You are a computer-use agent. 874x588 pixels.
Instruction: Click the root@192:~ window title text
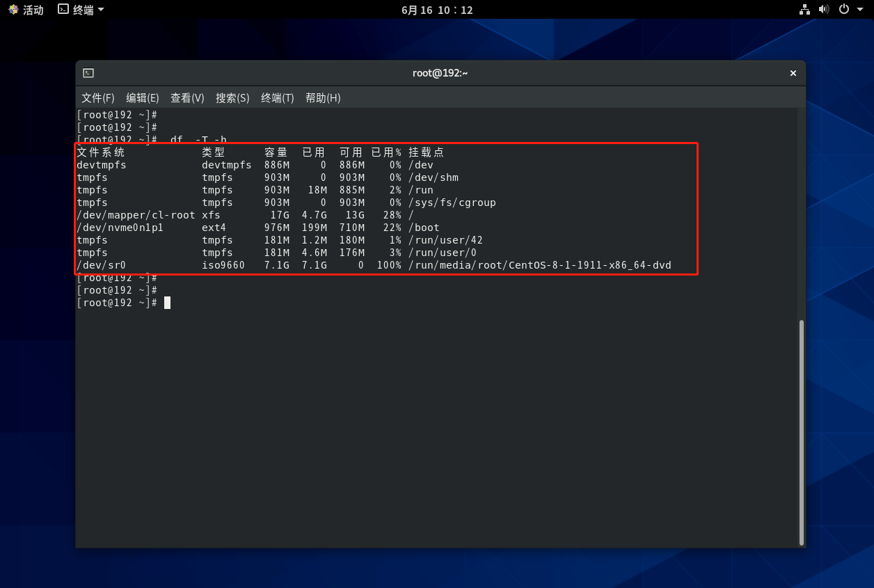440,73
